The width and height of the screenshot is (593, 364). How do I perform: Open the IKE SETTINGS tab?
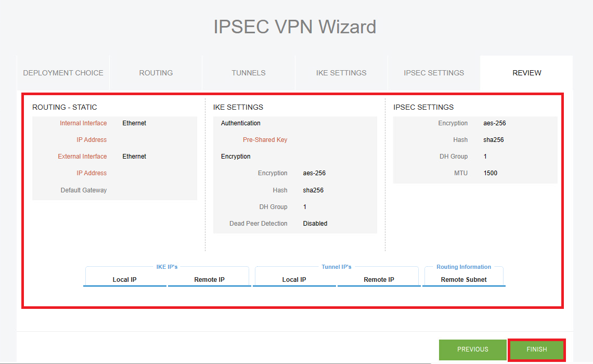(341, 73)
